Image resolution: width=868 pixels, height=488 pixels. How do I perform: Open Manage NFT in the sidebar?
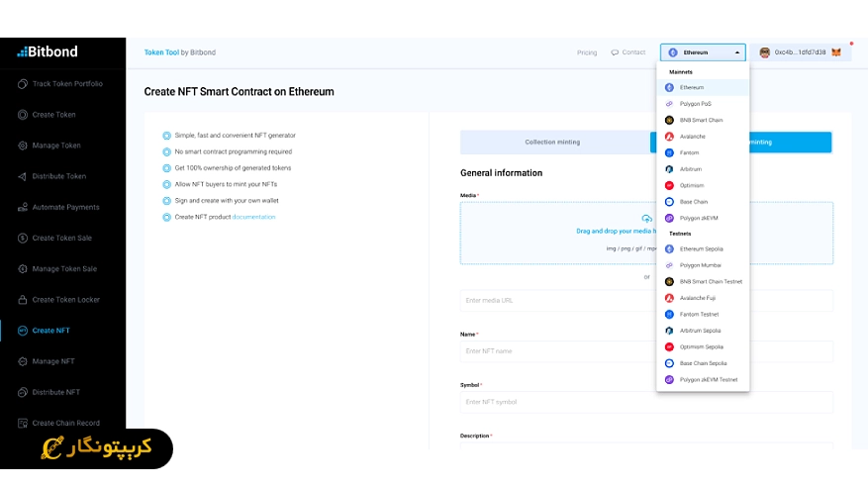click(x=53, y=361)
